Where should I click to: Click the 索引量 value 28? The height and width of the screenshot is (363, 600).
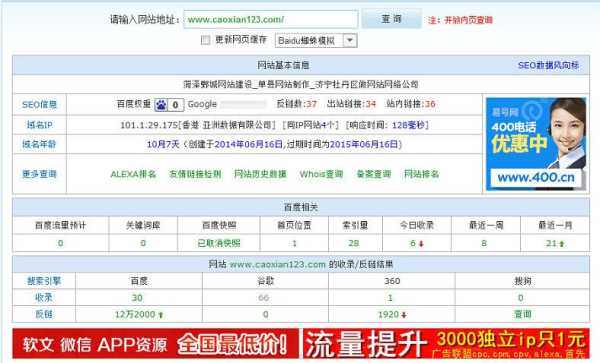click(x=354, y=243)
